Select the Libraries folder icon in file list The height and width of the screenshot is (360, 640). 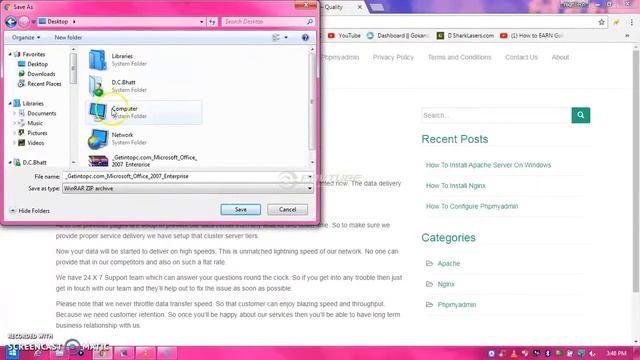98,60
